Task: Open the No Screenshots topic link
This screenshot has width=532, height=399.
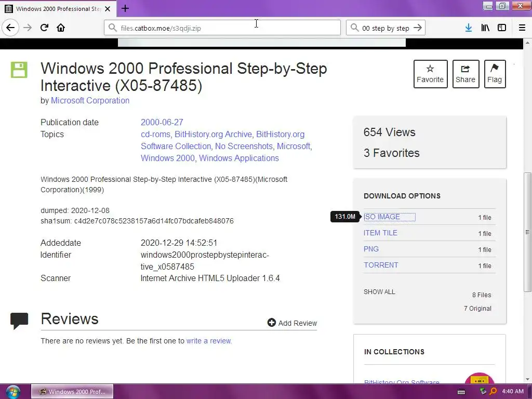Action: tap(244, 146)
